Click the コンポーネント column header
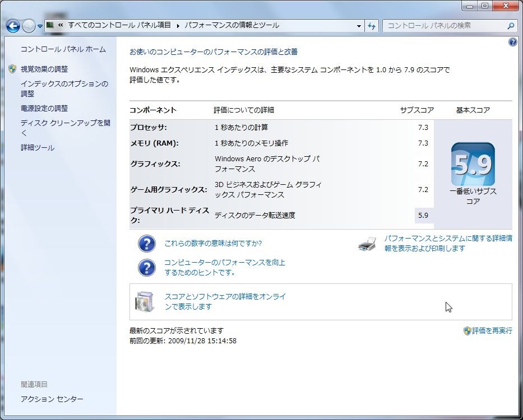The height and width of the screenshot is (420, 523). pyautogui.click(x=153, y=110)
